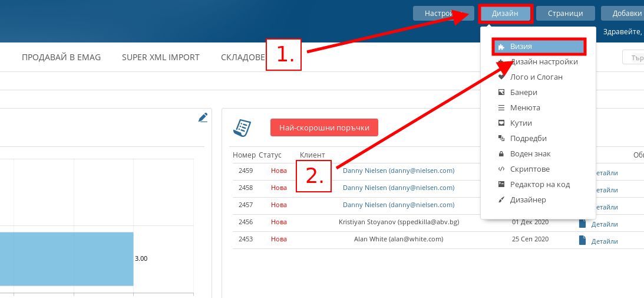Viewport: 644px width, 298px height.
Task: Click the code brackets icon beside Скриптове
Action: [x=501, y=169]
